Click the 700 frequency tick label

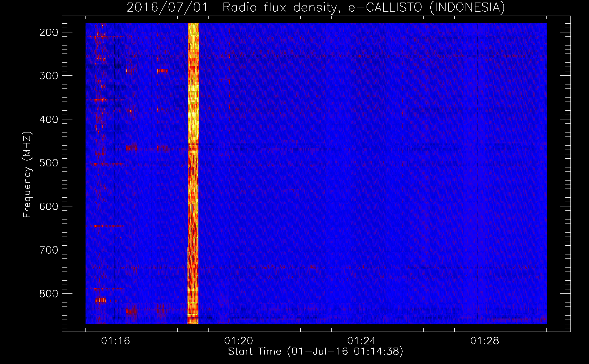(48, 250)
